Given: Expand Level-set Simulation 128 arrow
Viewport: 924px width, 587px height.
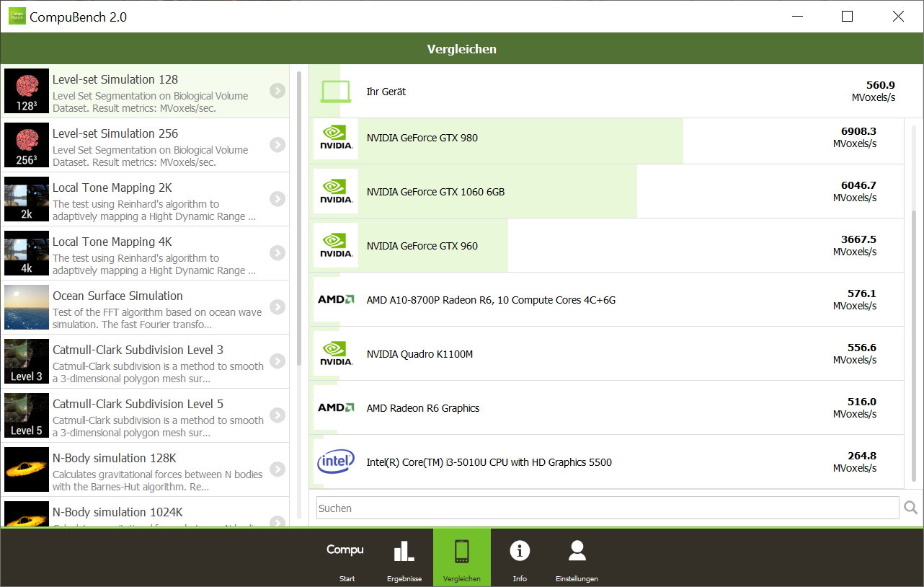Looking at the screenshot, I should (277, 91).
